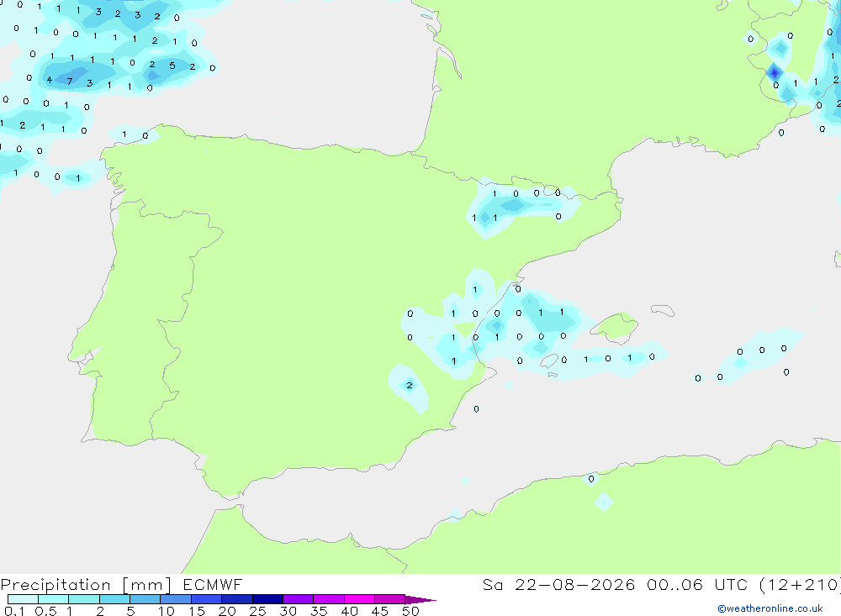Viewport: 841px width, 616px height.
Task: Click the "7" precipitation value on the map
Action: tap(70, 82)
